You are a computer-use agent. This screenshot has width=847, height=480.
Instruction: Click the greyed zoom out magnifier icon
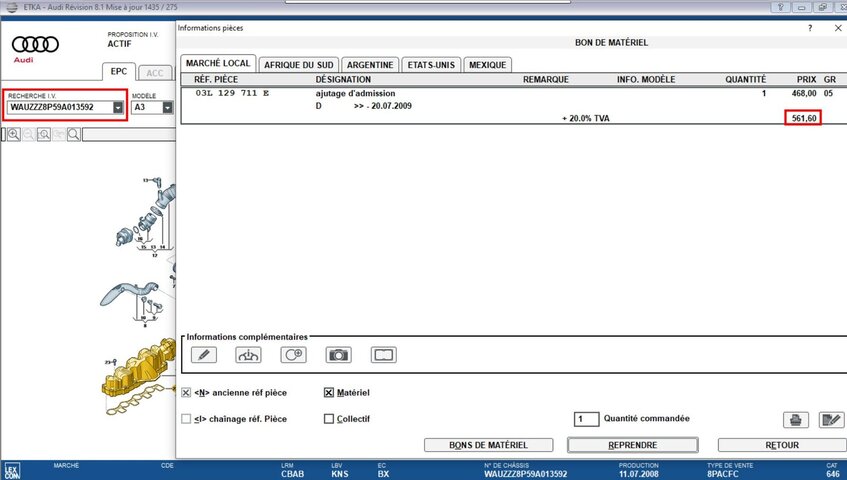click(29, 134)
